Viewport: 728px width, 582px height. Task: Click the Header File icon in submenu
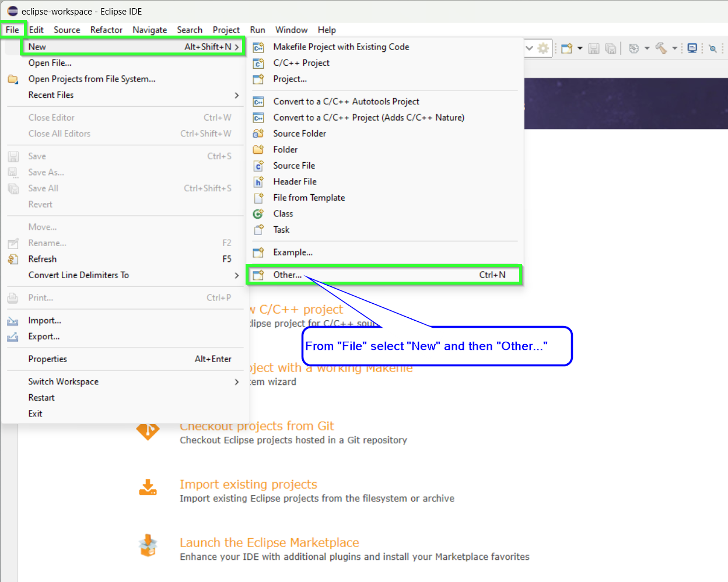tap(258, 182)
